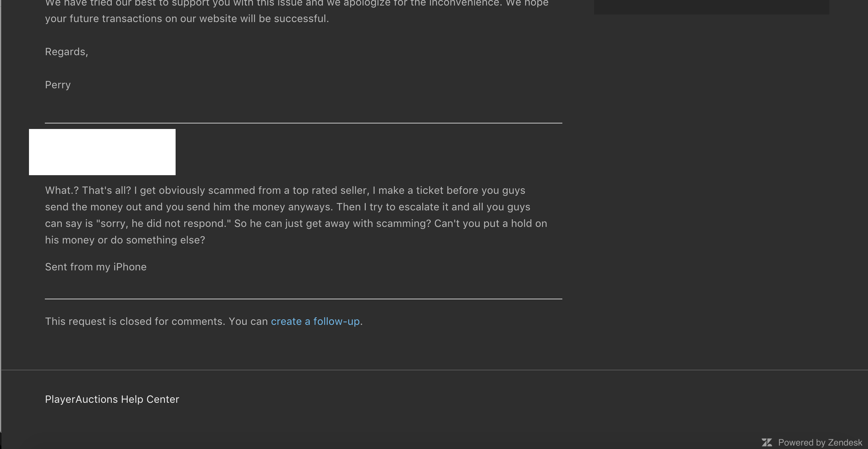The width and height of the screenshot is (868, 449).
Task: Open the create a follow-up link
Action: click(x=315, y=321)
